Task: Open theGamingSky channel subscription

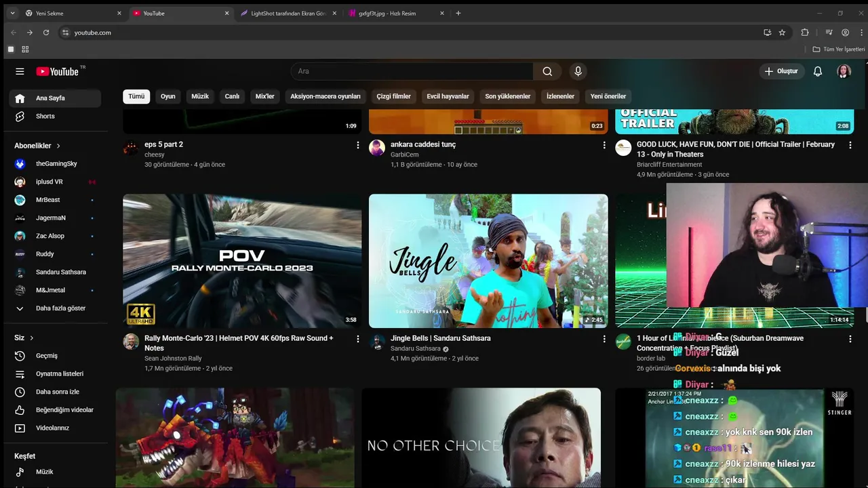Action: [x=55, y=163]
